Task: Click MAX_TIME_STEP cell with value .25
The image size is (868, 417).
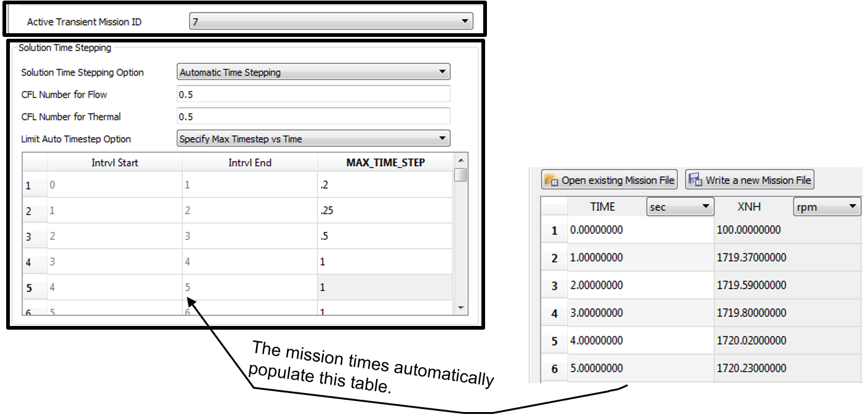Action: 385,210
